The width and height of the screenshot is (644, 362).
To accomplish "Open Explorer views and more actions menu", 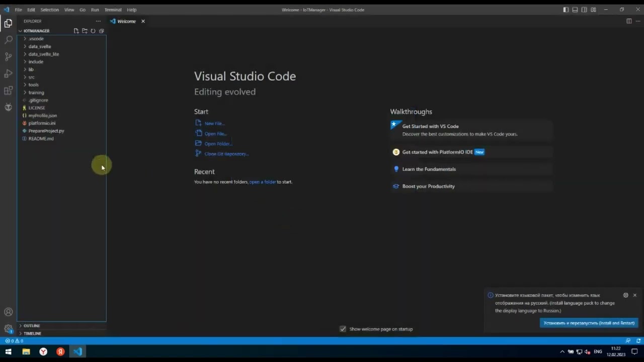I will (98, 21).
